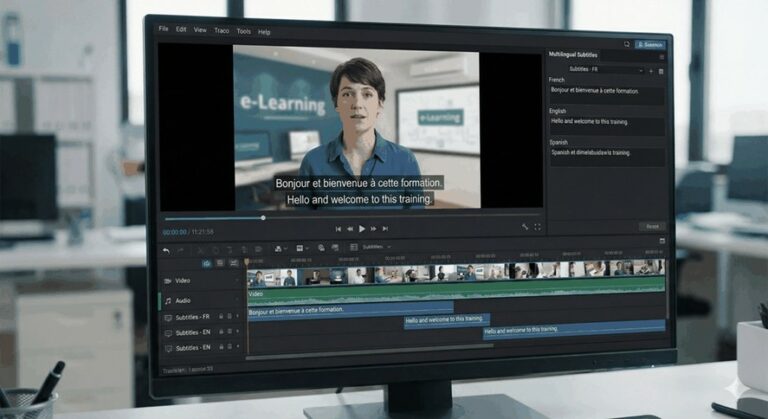Undo the last edit

tap(166, 250)
